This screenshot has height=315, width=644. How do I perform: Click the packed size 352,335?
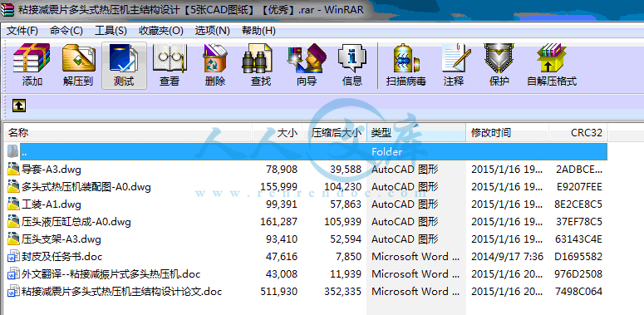[x=342, y=292]
